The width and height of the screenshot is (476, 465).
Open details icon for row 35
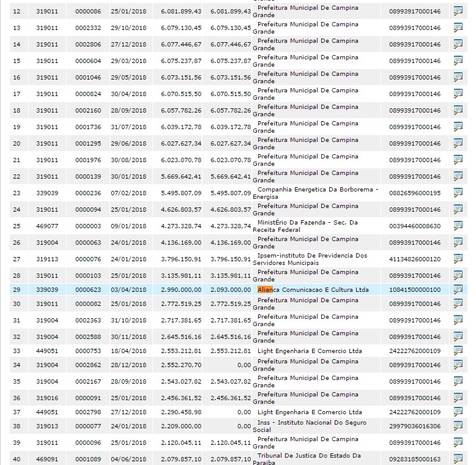pyautogui.click(x=458, y=382)
